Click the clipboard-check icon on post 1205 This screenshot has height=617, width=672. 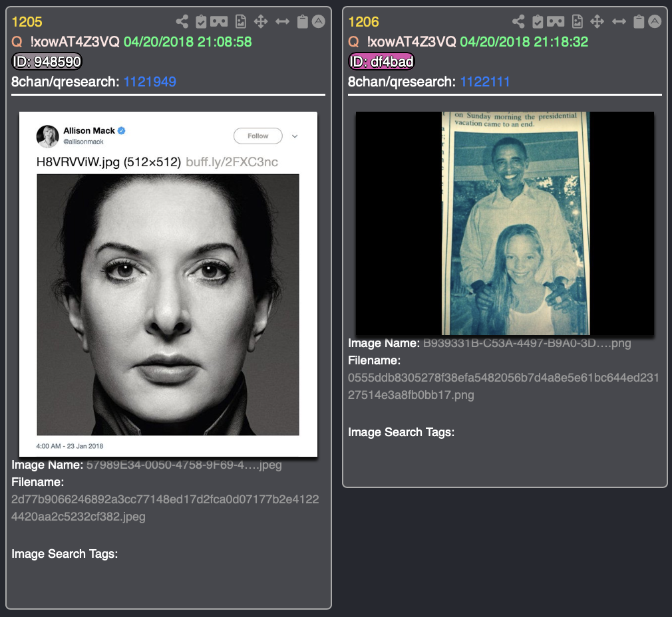[x=200, y=21]
